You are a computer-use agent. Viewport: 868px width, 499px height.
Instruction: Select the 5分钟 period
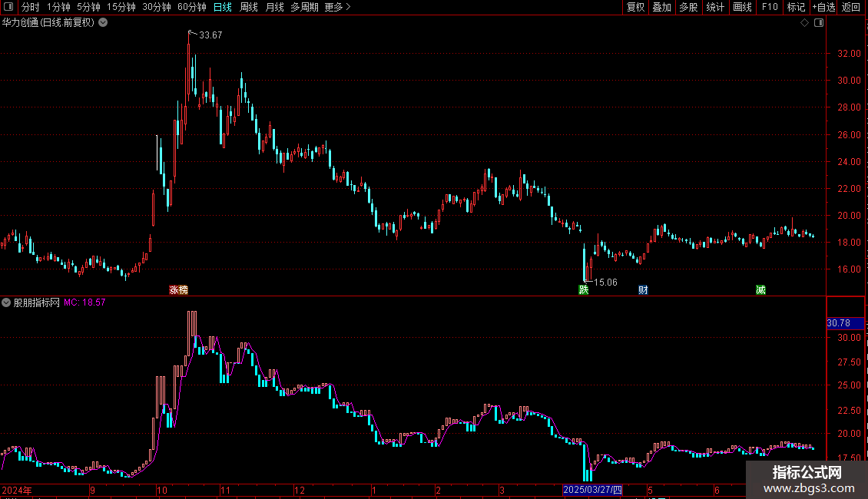88,7
